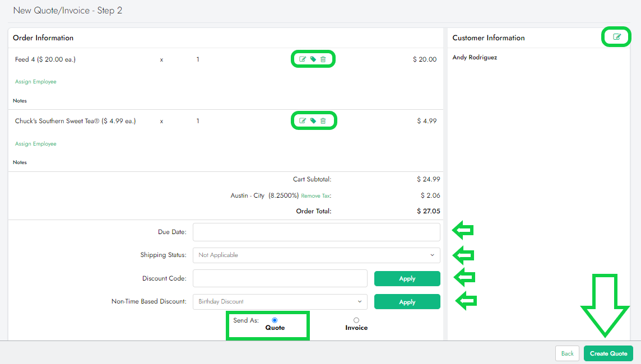Open the Shipping Status dropdown
Screen dimensions: 641x364
click(x=316, y=255)
